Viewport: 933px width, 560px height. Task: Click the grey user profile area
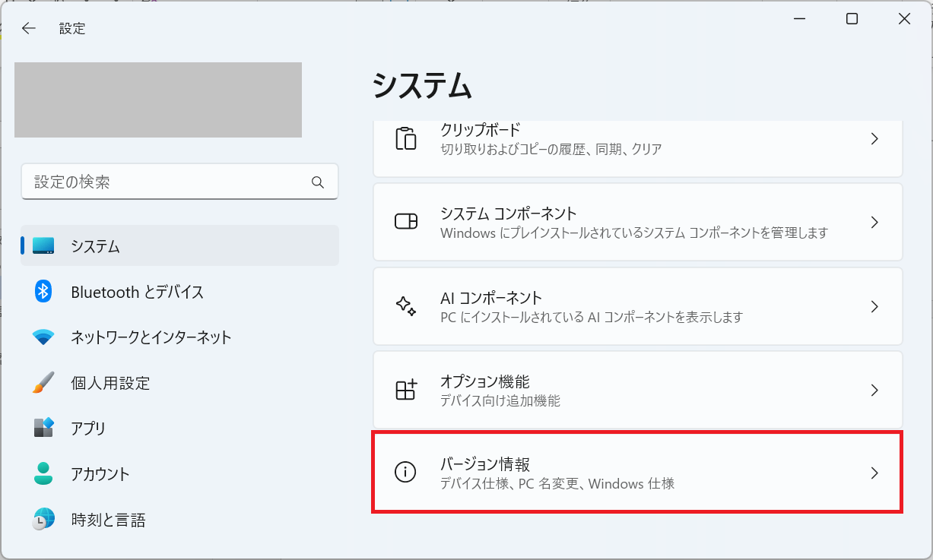tap(158, 100)
